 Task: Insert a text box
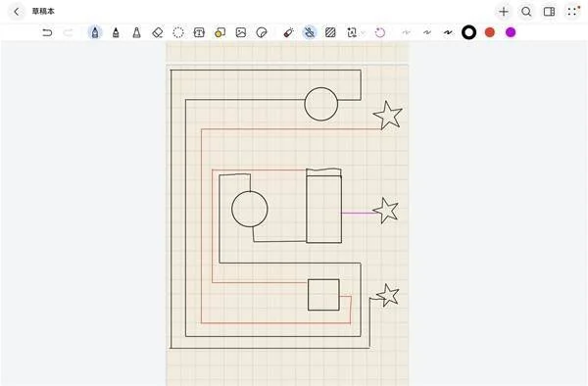199,32
